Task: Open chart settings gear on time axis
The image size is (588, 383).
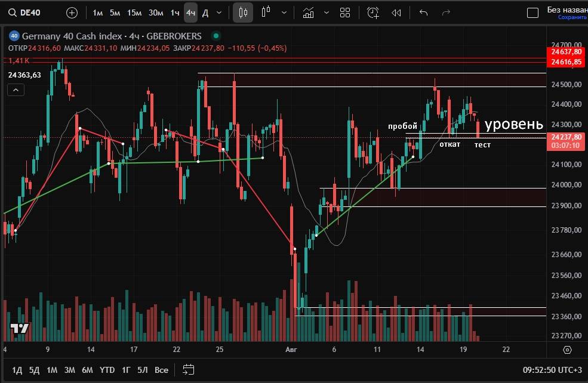Action: point(567,350)
